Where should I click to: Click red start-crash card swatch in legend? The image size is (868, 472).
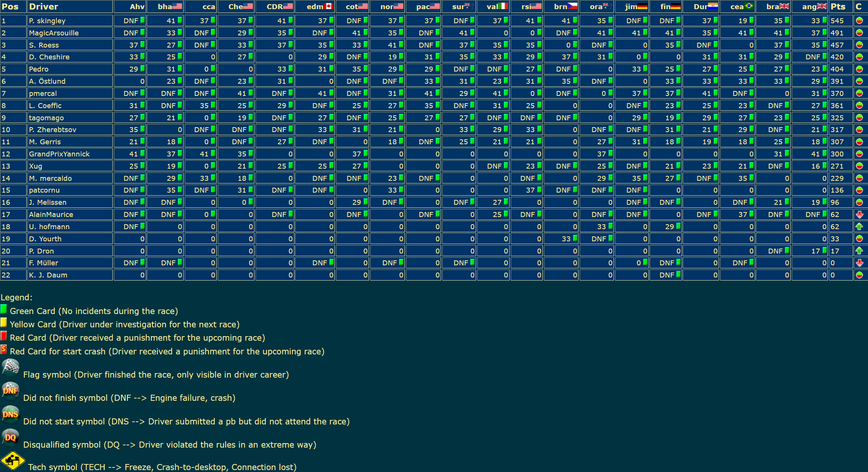4,349
